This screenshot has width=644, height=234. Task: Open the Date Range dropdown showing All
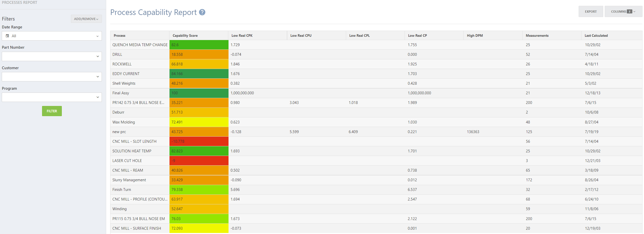click(52, 36)
